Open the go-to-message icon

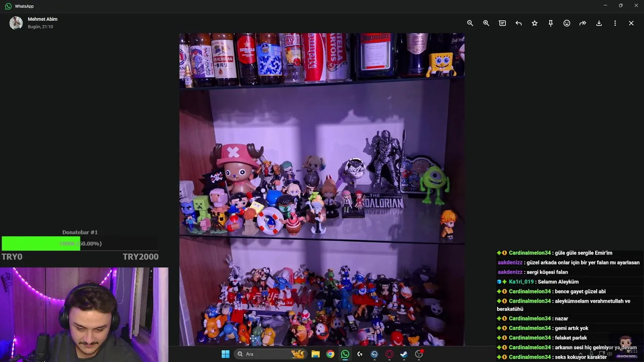[502, 23]
